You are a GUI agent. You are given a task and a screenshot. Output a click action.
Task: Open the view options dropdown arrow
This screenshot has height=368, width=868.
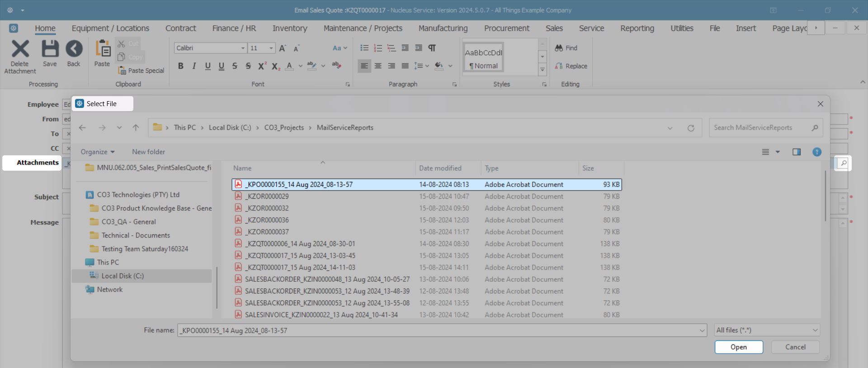click(x=778, y=152)
